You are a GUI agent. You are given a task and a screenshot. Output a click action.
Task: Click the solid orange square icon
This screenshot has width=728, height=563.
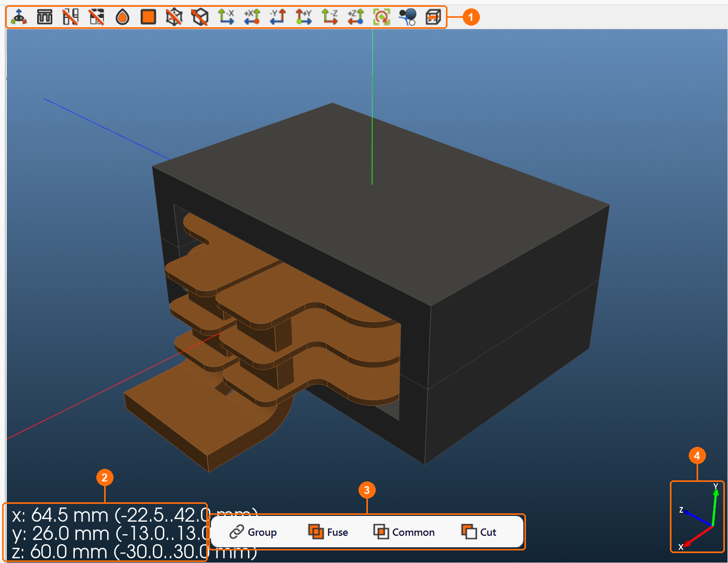pyautogui.click(x=149, y=17)
